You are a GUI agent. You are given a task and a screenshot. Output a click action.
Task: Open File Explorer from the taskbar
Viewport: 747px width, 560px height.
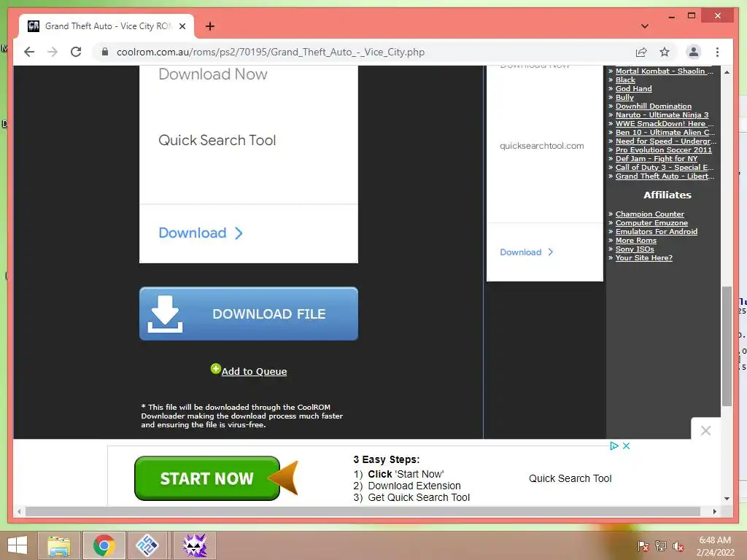58,545
